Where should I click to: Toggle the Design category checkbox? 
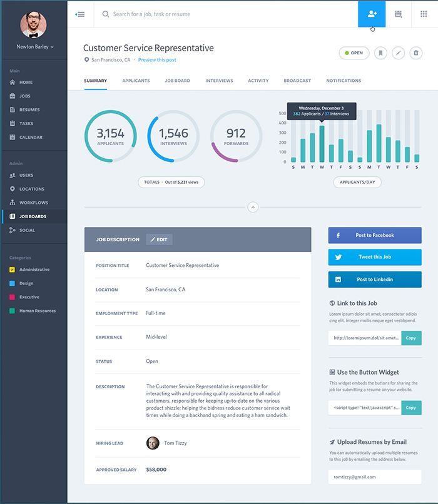(x=13, y=284)
